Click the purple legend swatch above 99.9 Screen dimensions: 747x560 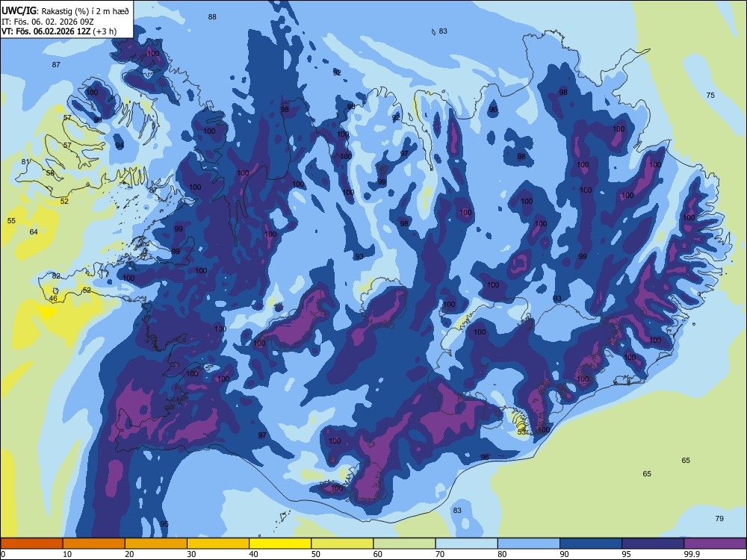click(715, 544)
